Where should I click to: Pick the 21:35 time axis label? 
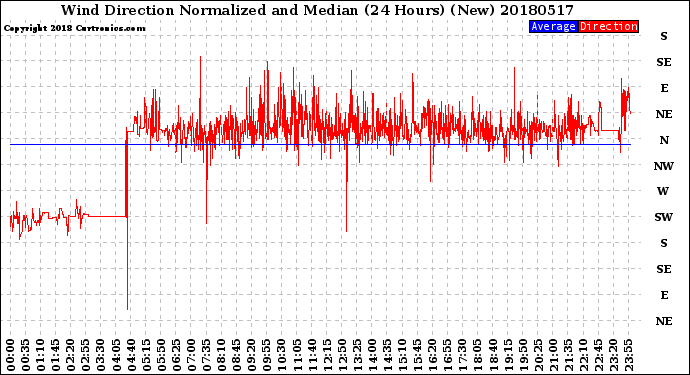coord(568,355)
